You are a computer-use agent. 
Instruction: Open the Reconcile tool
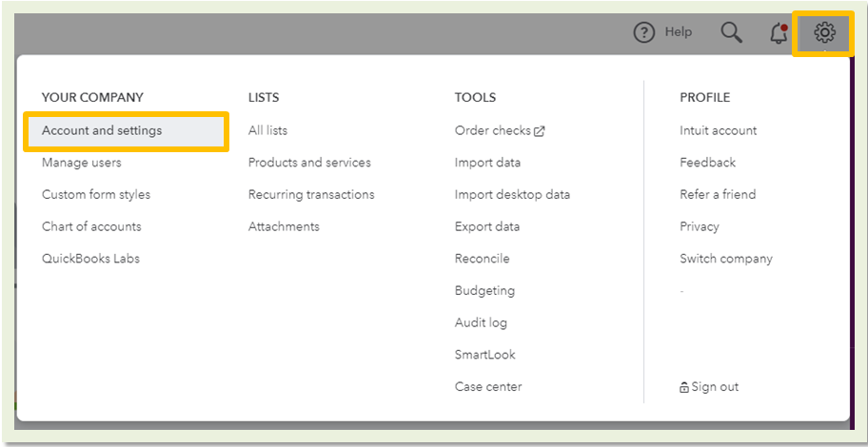[483, 259]
